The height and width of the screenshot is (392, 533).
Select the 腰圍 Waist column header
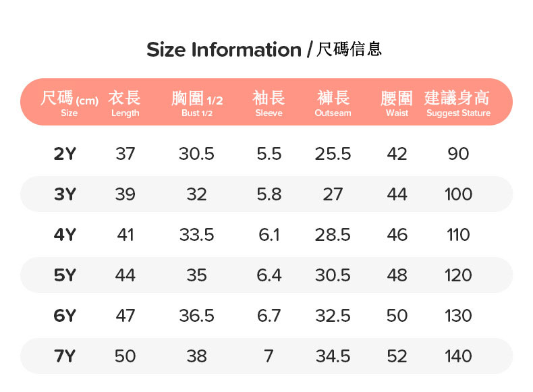point(397,103)
